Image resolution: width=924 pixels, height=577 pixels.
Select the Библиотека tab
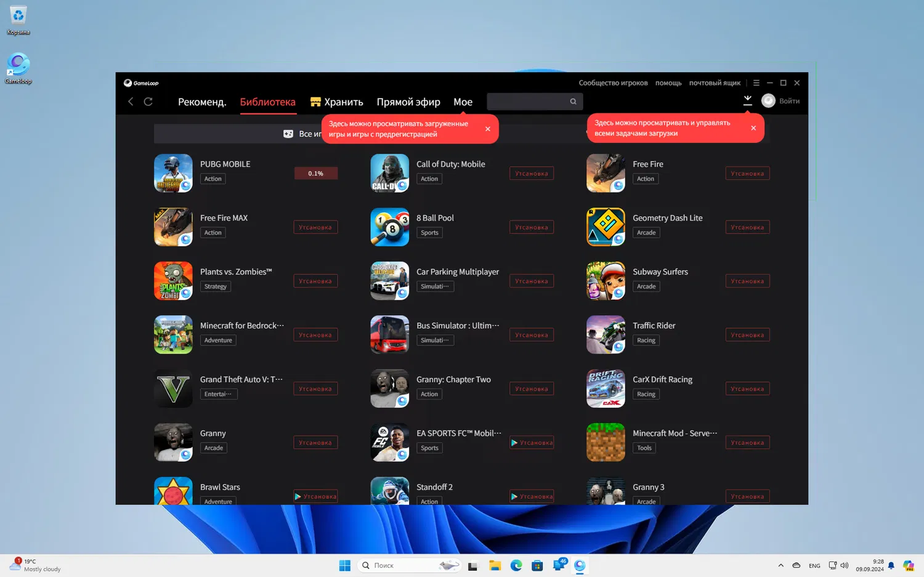(268, 102)
